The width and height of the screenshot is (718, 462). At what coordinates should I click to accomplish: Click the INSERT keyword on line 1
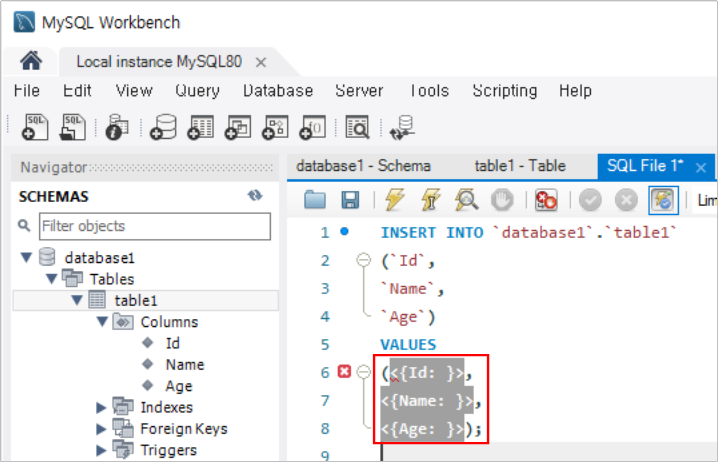[x=408, y=233]
